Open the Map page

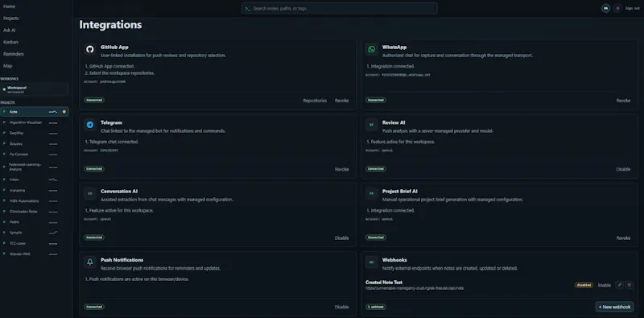(8, 66)
